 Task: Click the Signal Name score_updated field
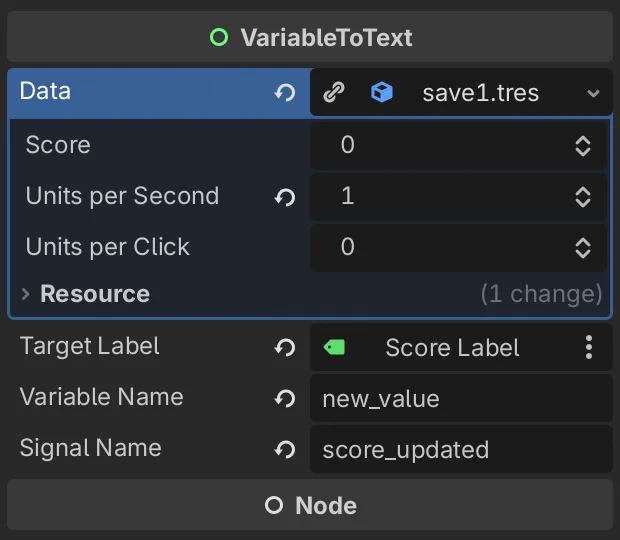pyautogui.click(x=461, y=449)
